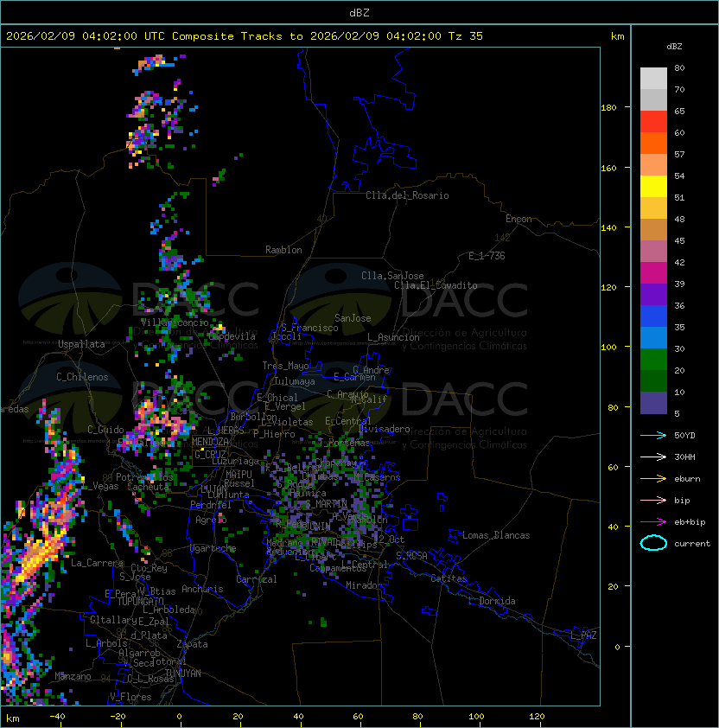Click the cyan 50YD track arrow in the legend
This screenshot has width=719, height=728.
653,435
